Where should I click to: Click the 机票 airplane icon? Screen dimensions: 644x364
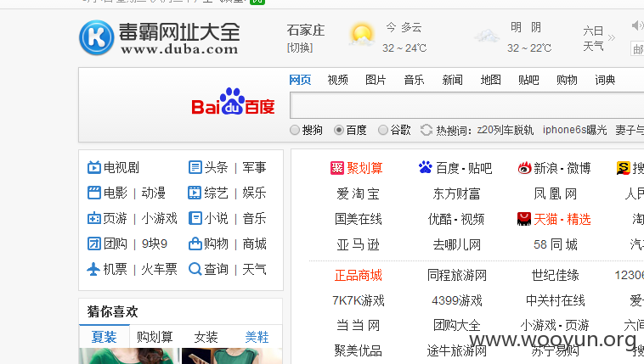(93, 269)
